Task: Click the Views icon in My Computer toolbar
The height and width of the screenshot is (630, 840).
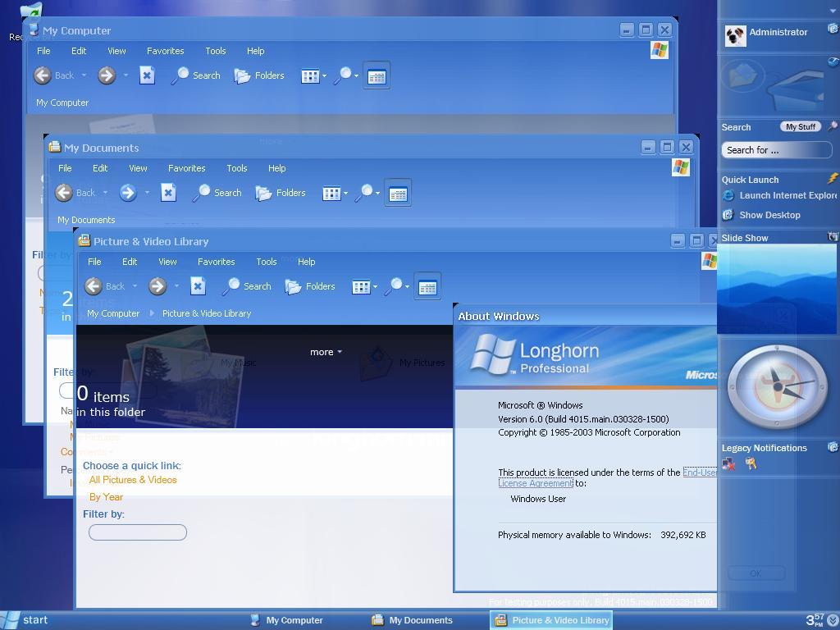Action: (310, 76)
